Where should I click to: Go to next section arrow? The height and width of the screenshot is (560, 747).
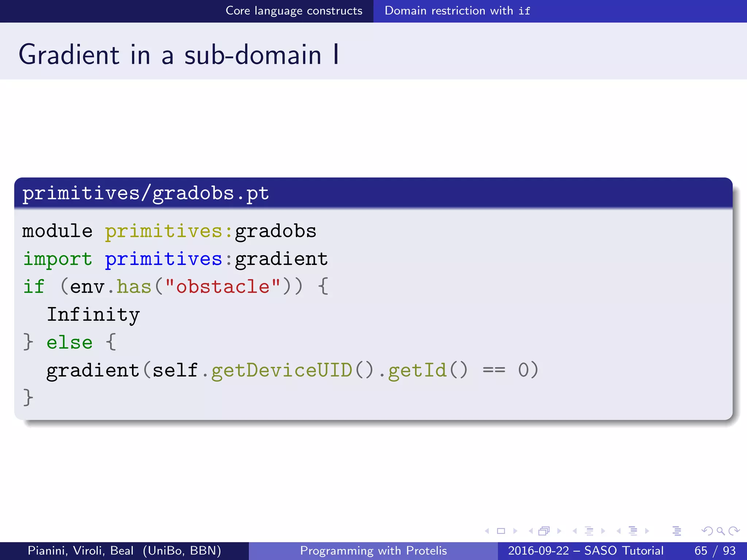647,531
